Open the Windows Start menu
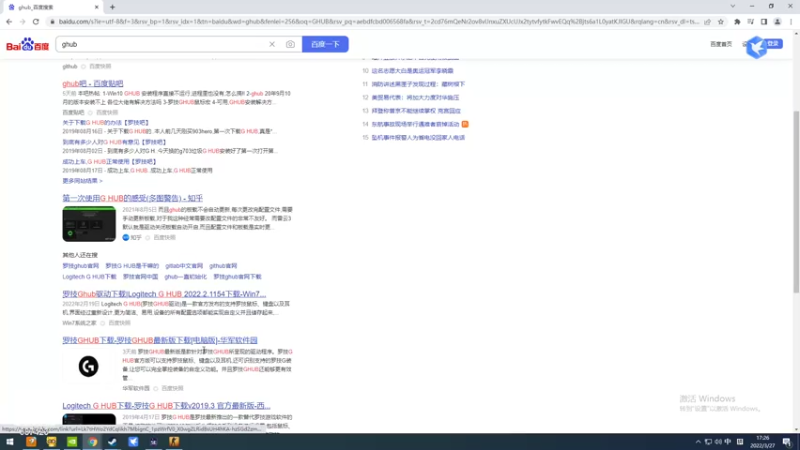This screenshot has width=800, height=450. coord(10,442)
